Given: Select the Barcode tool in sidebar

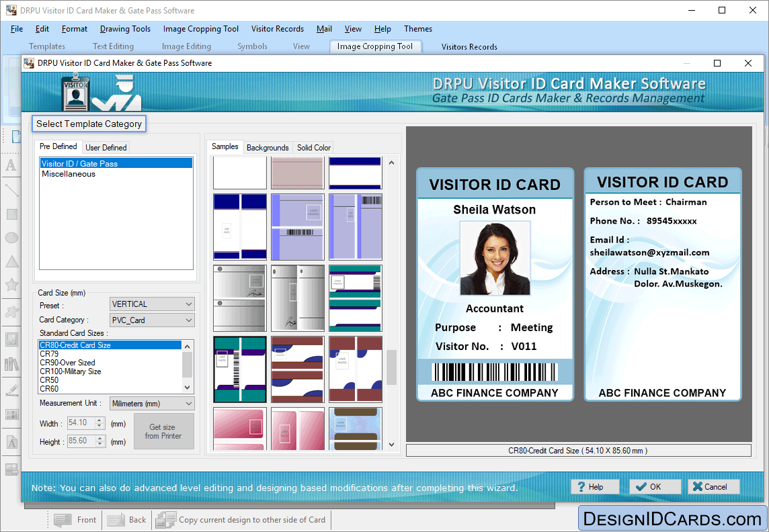Looking at the screenshot, I should 11,415.
